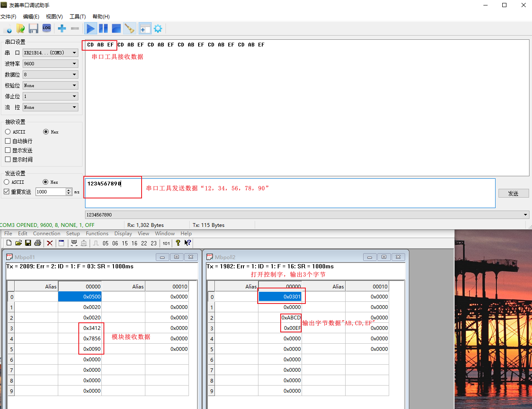This screenshot has height=409, width=532.
Task: Open the send history 1234567890 dropdown
Action: coord(525,215)
